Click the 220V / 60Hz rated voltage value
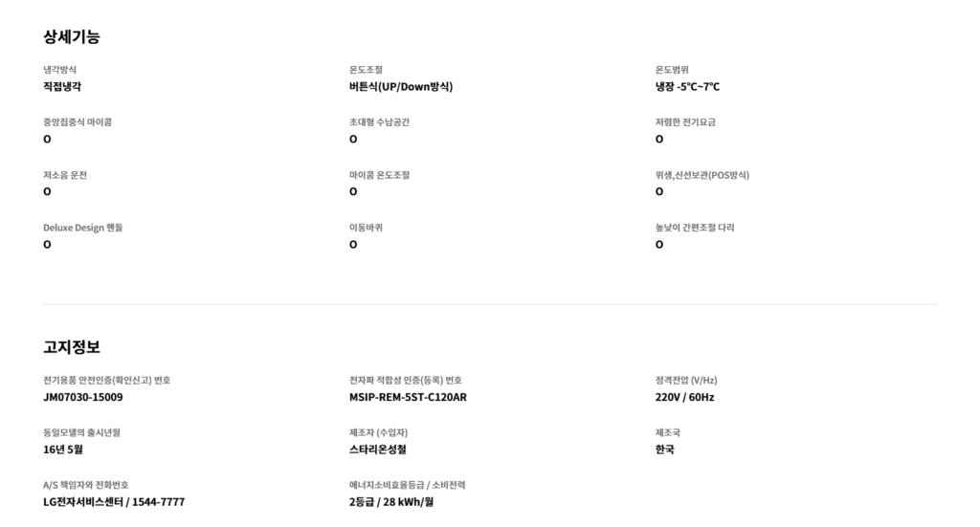This screenshot has width=980, height=527. coord(684,397)
